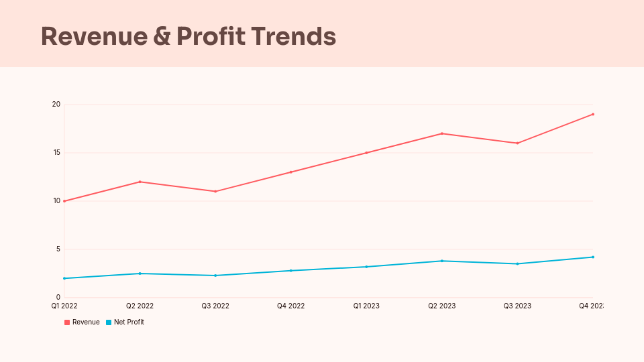The image size is (644, 362).
Task: Click the Net Profit data point at Q3 2023
Action: 517,263
